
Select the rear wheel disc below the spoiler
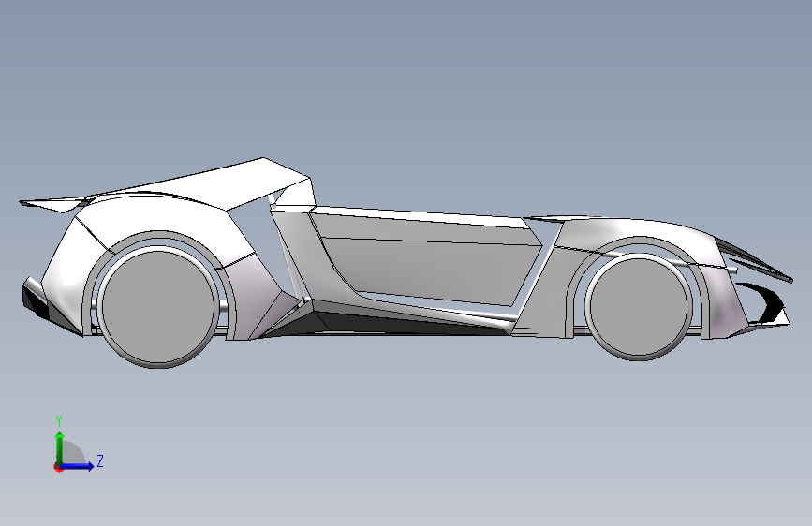click(x=158, y=306)
